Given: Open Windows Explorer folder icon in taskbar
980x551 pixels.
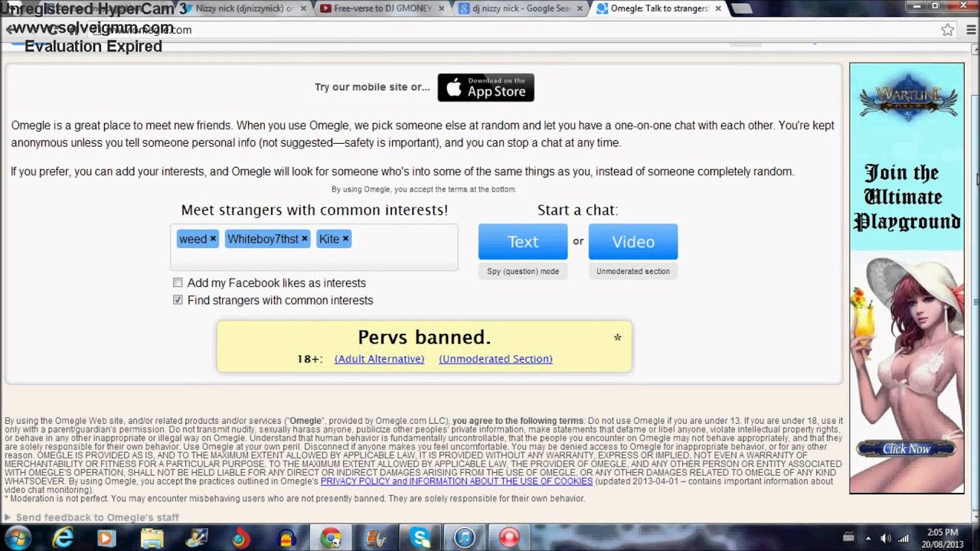Looking at the screenshot, I should (x=152, y=538).
